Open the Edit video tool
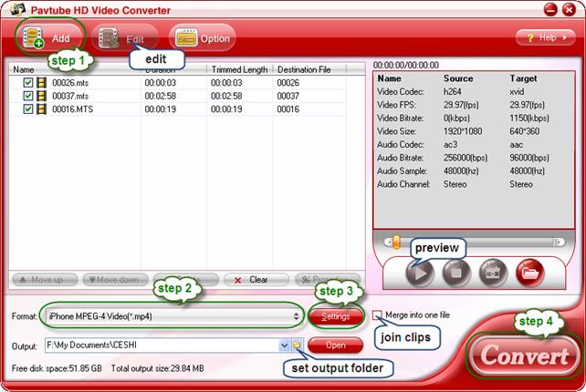The image size is (586, 392). [125, 38]
